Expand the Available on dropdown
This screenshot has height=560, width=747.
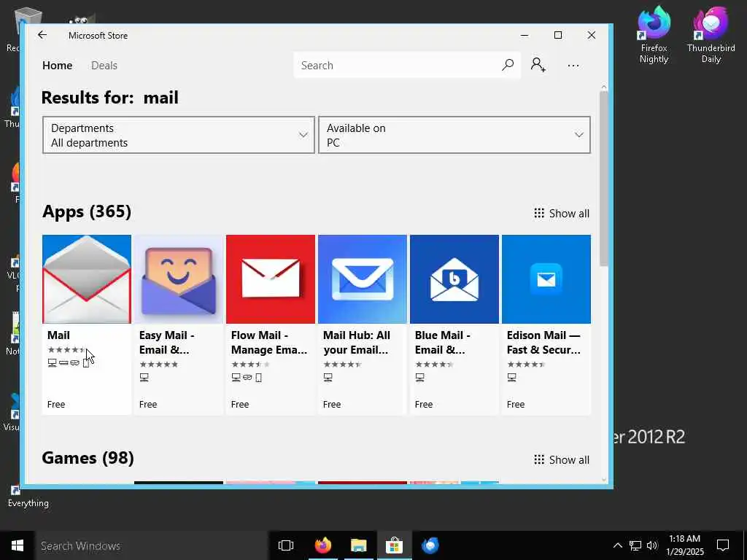454,135
